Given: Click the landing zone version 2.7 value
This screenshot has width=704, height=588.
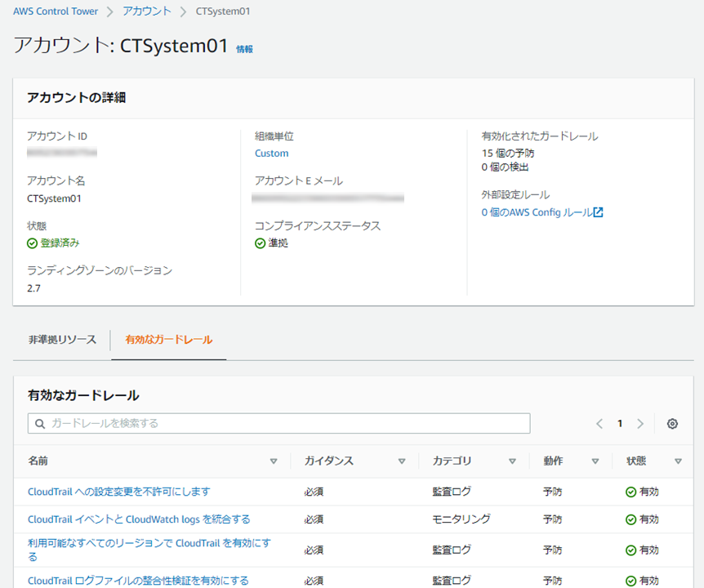Looking at the screenshot, I should click(x=33, y=288).
